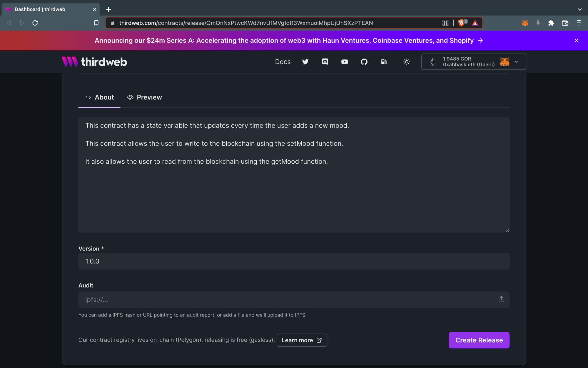
Task: Expand the connected wallet account dropdown
Action: pyautogui.click(x=516, y=62)
